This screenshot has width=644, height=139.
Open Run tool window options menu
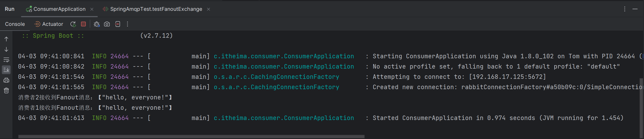tap(625, 9)
